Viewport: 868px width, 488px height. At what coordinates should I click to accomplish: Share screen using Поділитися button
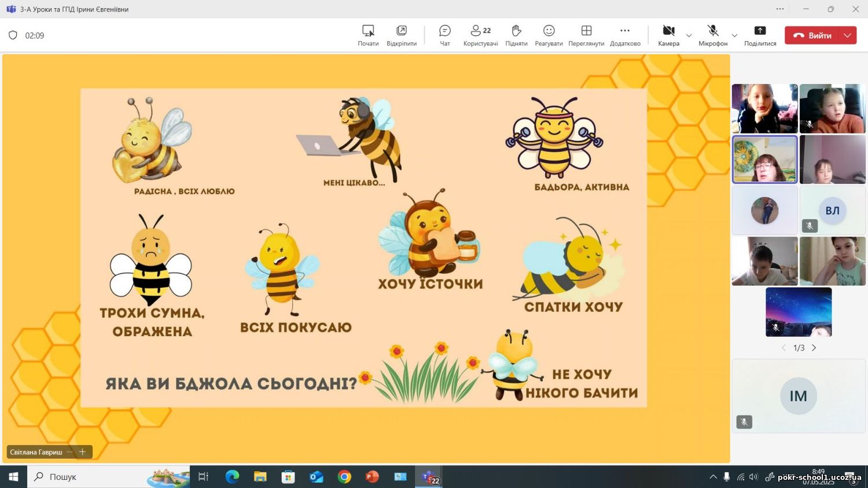tap(760, 35)
